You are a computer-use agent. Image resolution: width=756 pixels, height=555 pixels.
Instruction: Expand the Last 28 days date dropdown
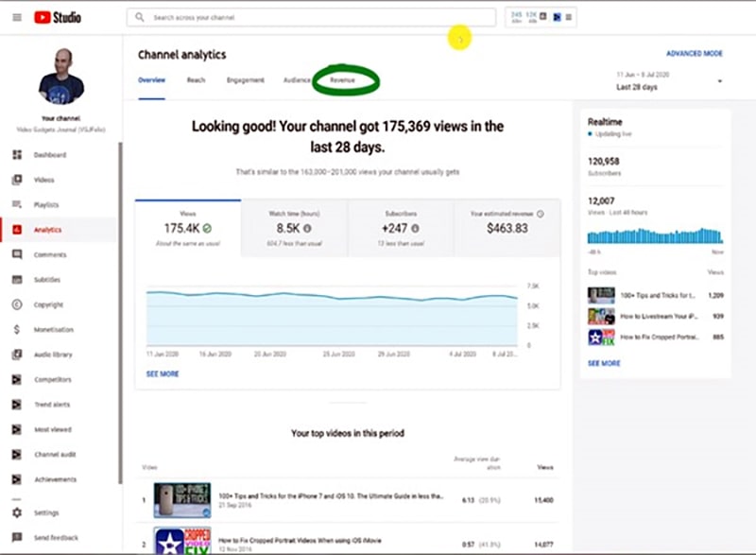670,81
